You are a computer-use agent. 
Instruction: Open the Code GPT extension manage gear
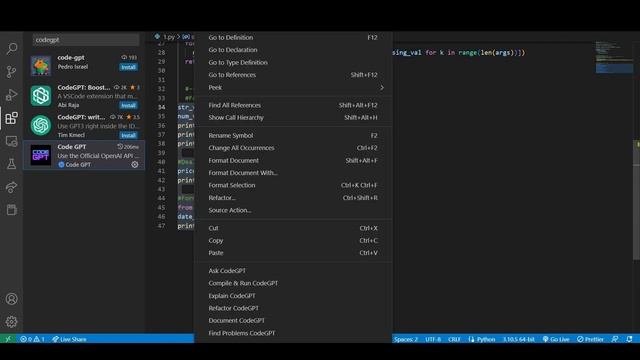point(135,164)
